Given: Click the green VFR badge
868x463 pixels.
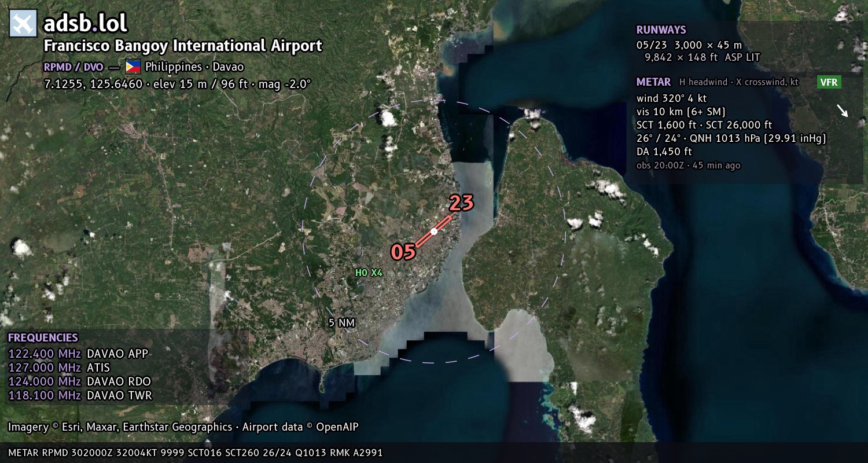Looking at the screenshot, I should click(x=829, y=82).
